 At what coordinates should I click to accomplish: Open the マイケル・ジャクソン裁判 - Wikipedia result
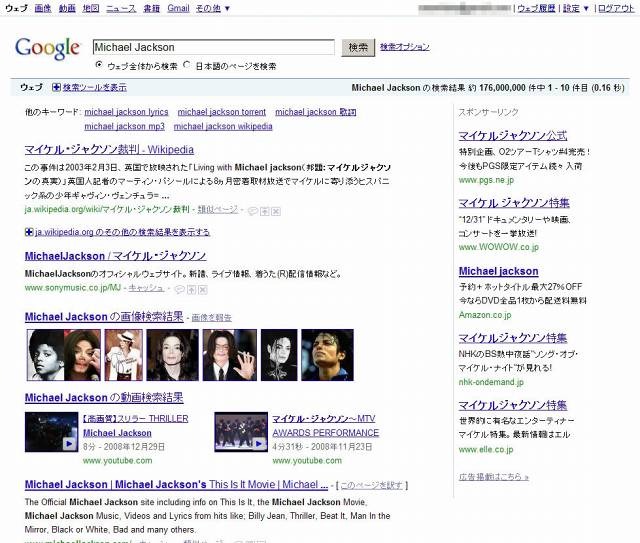coord(109,149)
